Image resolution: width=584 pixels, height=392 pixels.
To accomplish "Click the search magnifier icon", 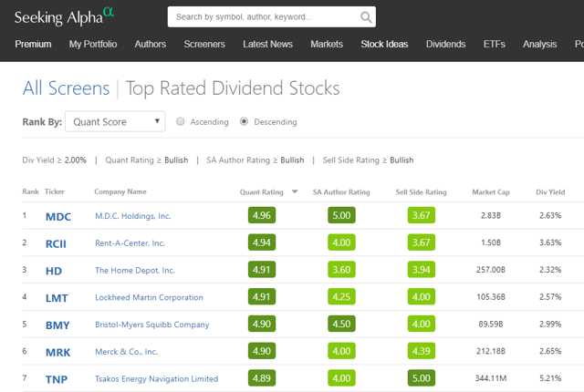I will pyautogui.click(x=366, y=17).
